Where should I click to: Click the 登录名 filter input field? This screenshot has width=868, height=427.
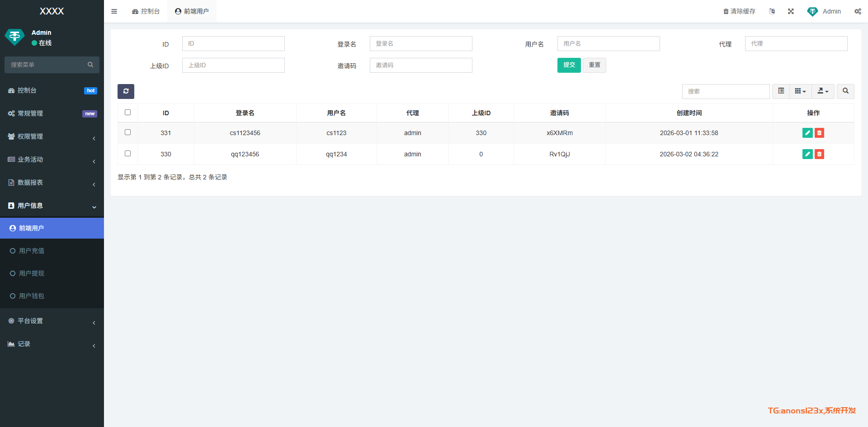420,44
